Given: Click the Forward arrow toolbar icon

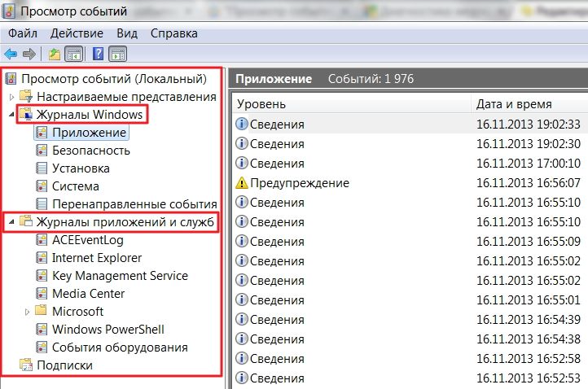Looking at the screenshot, I should tap(29, 55).
